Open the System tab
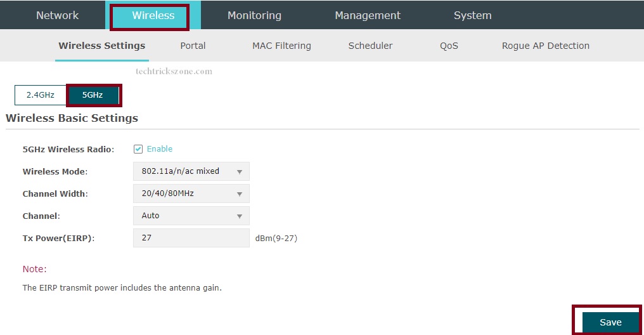644x335 pixels. pos(472,15)
